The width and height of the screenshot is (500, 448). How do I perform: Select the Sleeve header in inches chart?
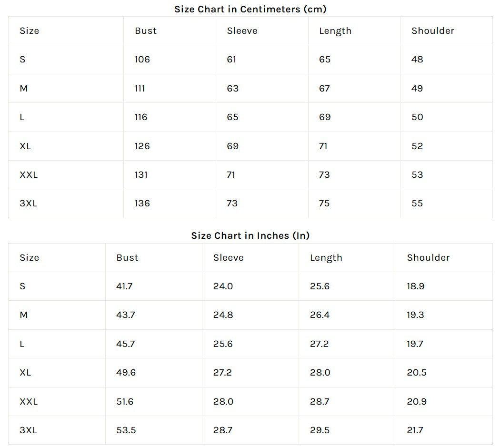click(229, 258)
